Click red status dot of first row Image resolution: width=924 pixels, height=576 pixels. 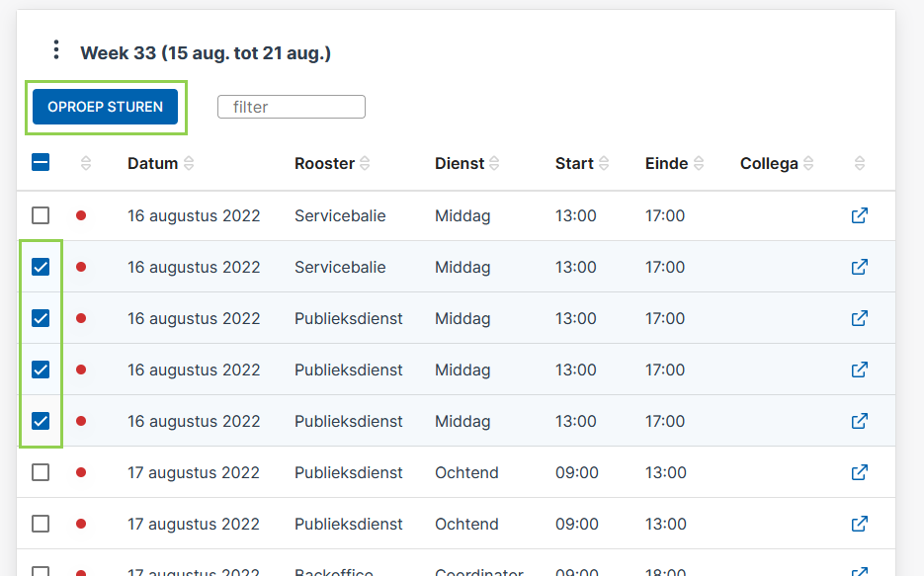(81, 215)
